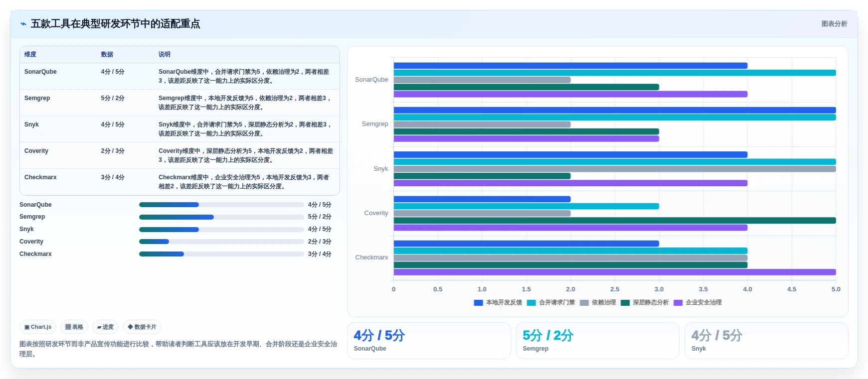Open the Semgrep 5分 / 2分 data card
Image resolution: width=868 pixels, height=379 pixels.
click(597, 341)
